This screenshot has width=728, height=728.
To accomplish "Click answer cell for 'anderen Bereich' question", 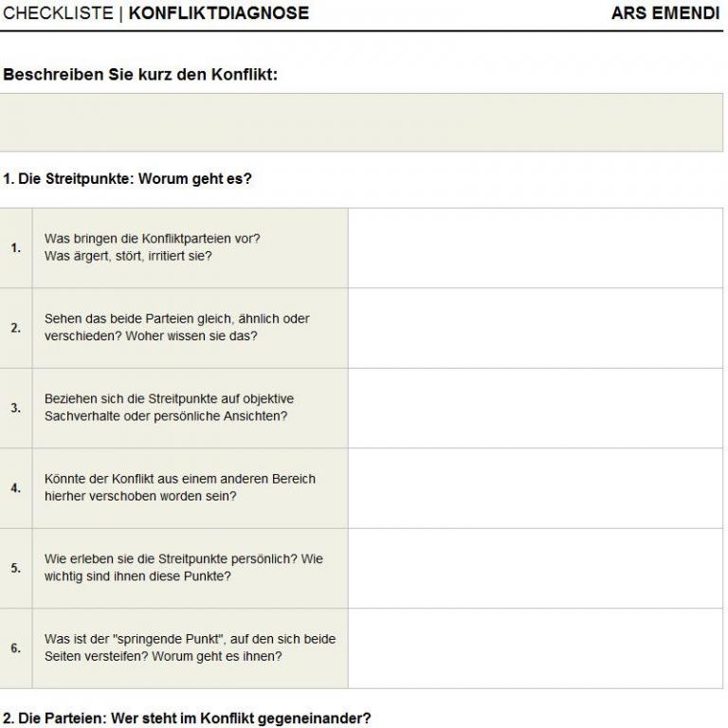I will point(535,488).
